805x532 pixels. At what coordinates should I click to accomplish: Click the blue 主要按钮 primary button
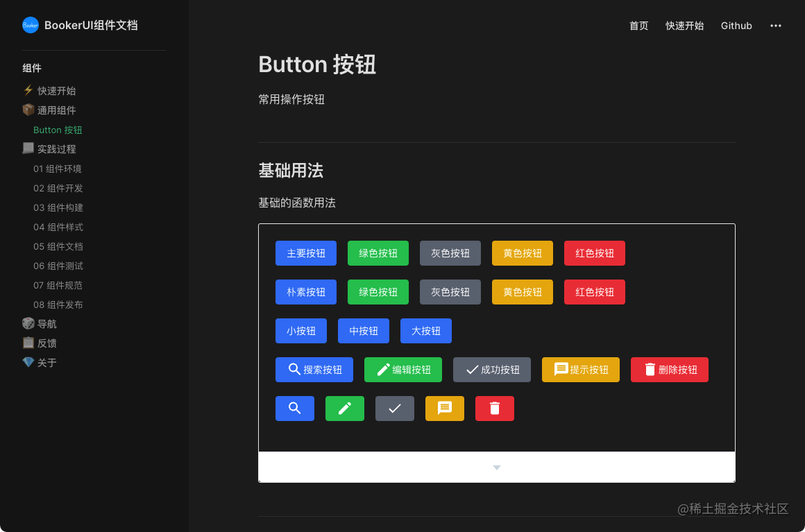306,253
